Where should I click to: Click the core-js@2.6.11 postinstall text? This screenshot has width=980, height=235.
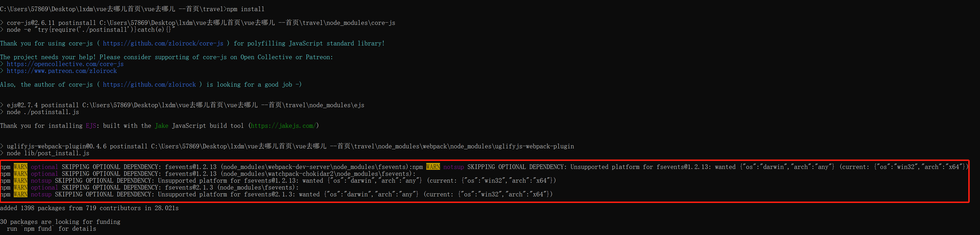pyautogui.click(x=51, y=23)
